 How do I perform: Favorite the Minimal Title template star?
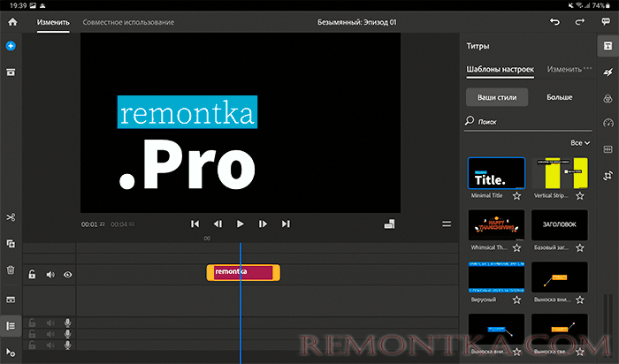pyautogui.click(x=516, y=195)
